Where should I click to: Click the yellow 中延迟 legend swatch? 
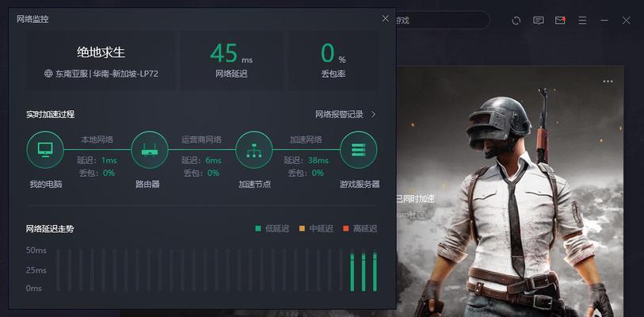pyautogui.click(x=302, y=228)
